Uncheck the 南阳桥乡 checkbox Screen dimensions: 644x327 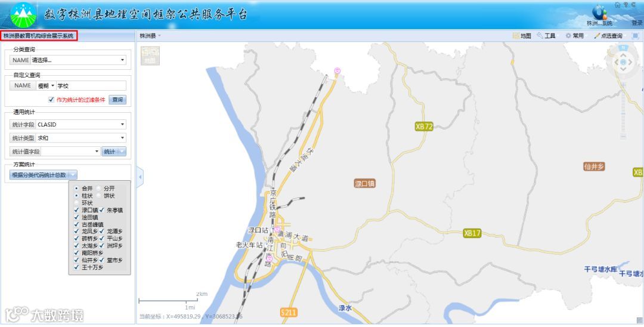76,252
